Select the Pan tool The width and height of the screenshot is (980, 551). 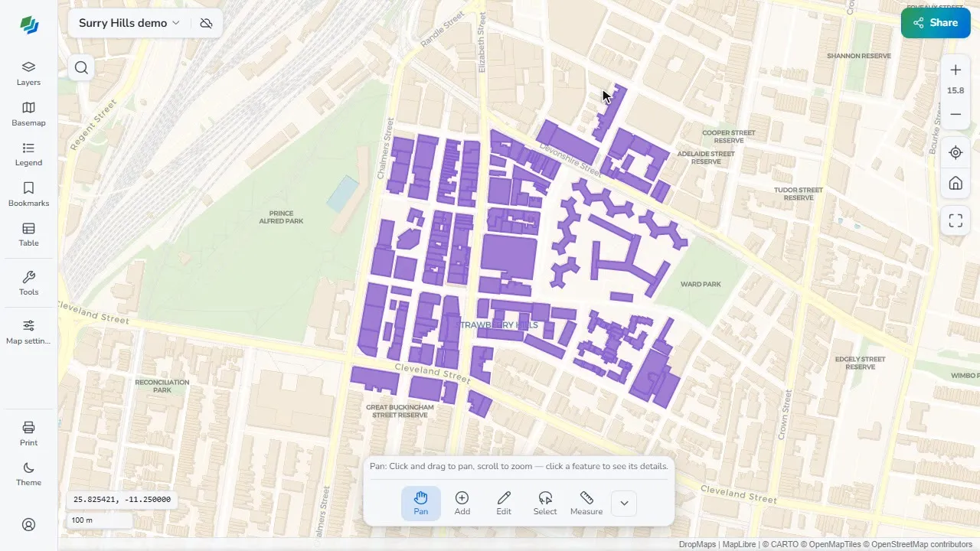click(x=421, y=503)
